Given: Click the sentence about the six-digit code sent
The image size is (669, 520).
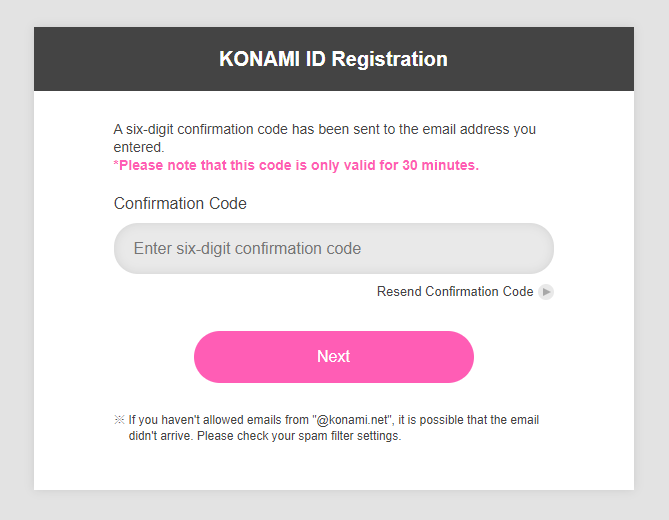Looking at the screenshot, I should 325,138.
